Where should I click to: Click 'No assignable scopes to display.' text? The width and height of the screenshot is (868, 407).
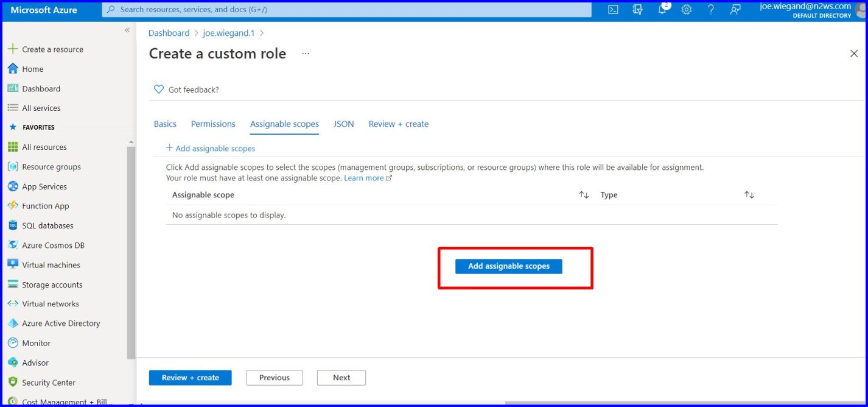[x=229, y=215]
